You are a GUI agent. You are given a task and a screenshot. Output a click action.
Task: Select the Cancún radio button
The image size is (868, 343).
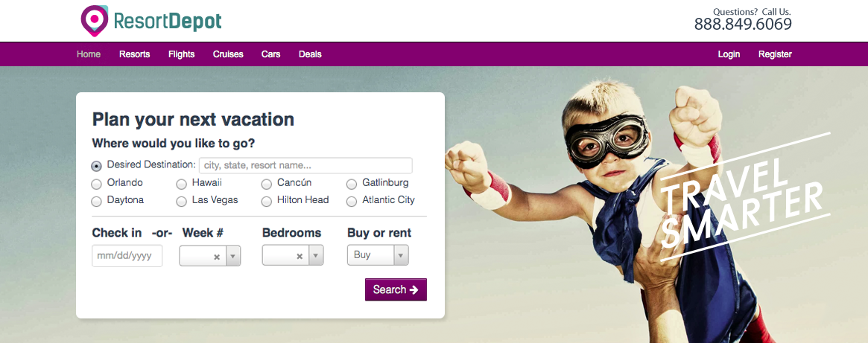(x=267, y=185)
